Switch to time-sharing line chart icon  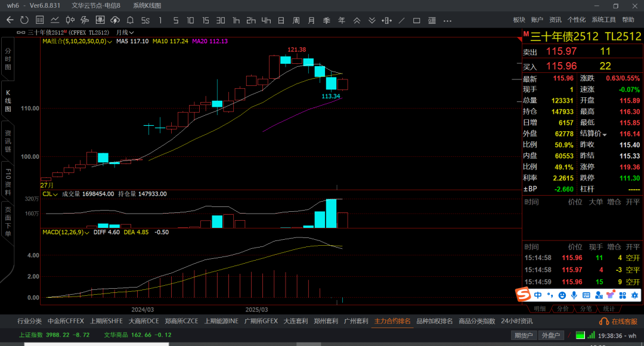(x=55, y=20)
